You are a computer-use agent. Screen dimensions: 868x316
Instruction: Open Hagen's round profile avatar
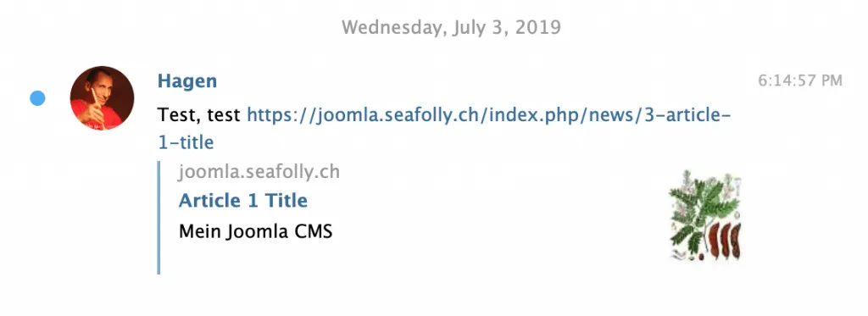click(102, 98)
